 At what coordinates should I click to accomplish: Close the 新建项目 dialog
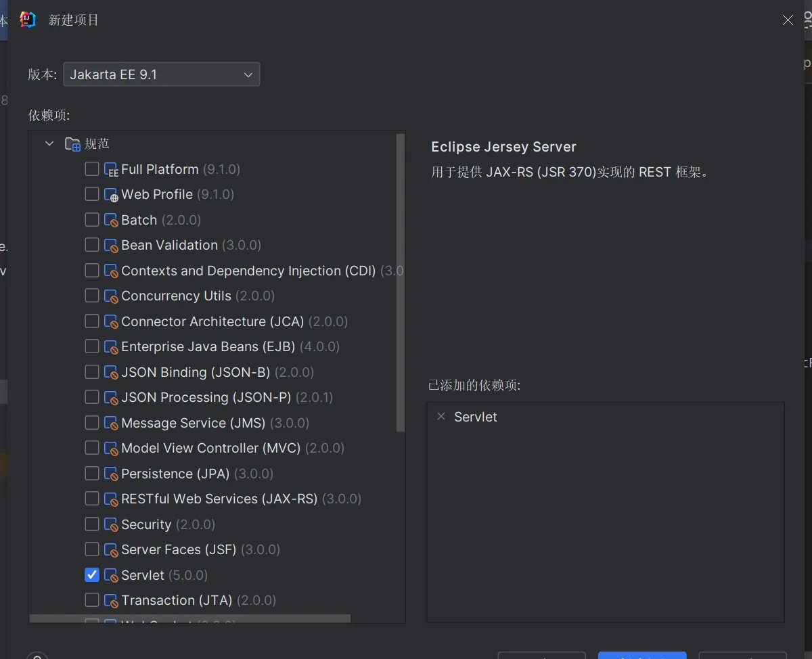pyautogui.click(x=788, y=20)
